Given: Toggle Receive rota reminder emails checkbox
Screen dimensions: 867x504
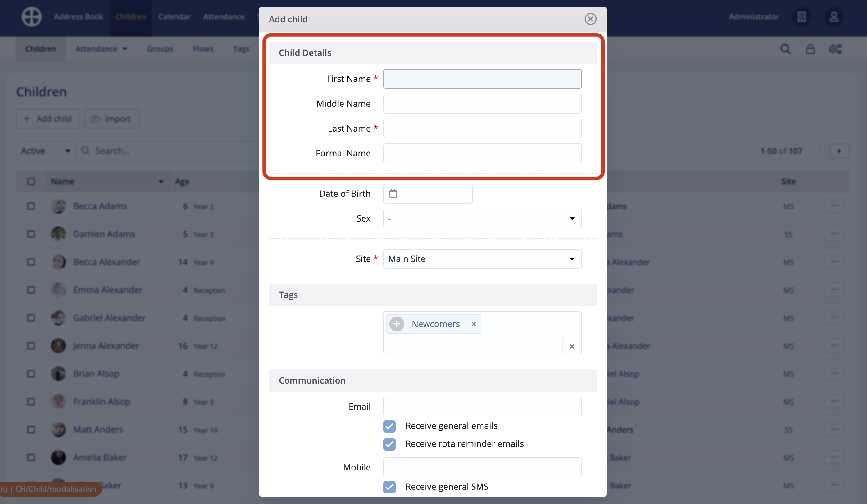Looking at the screenshot, I should click(389, 444).
